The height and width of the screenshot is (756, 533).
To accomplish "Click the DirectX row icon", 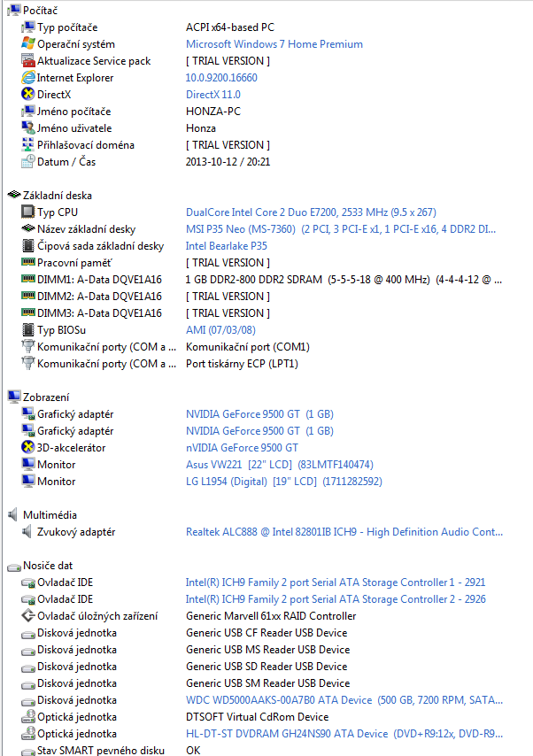I will 28,94.
